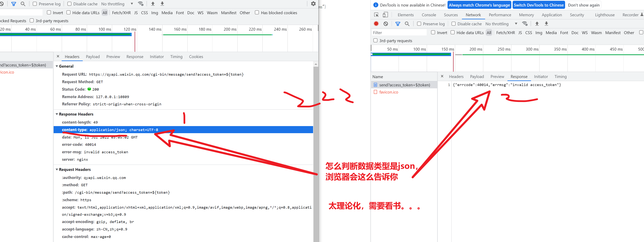Switch to the Console tab
644x242 pixels.
pyautogui.click(x=429, y=15)
